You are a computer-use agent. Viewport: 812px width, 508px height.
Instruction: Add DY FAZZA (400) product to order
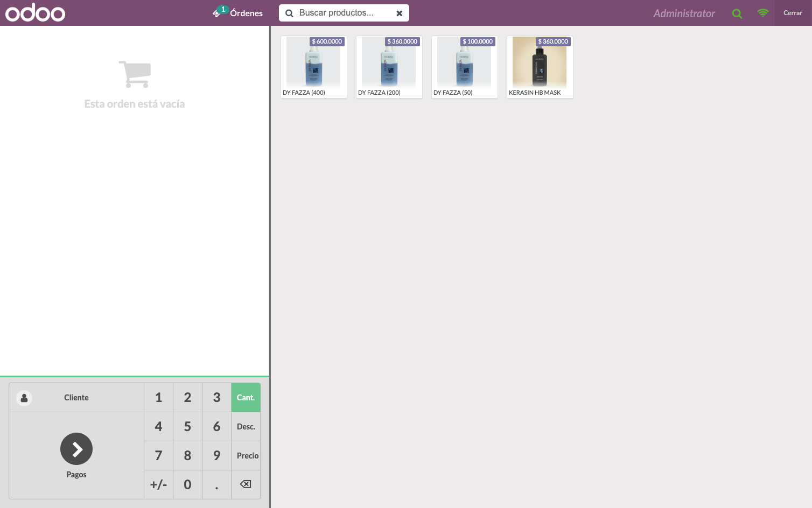tap(314, 67)
